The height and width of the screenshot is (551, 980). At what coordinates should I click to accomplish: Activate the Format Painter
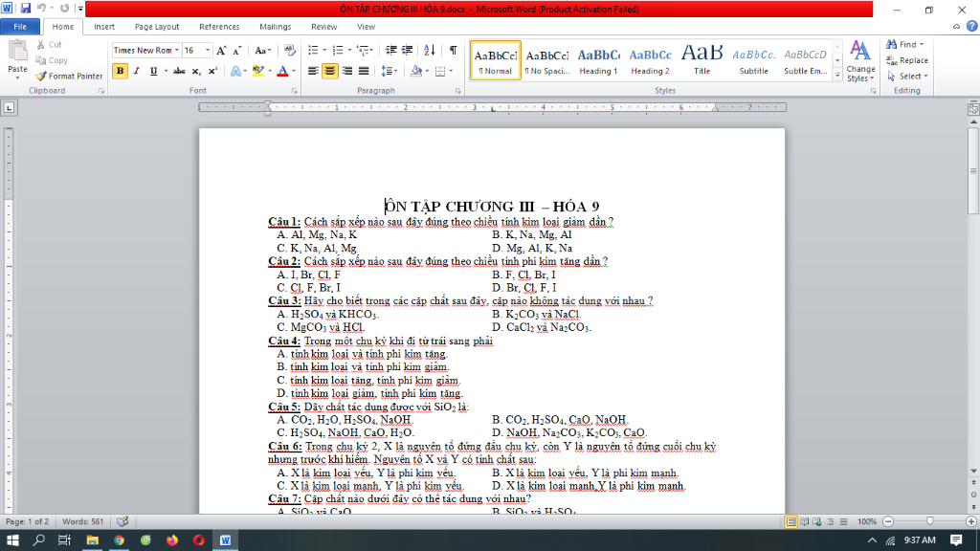69,76
